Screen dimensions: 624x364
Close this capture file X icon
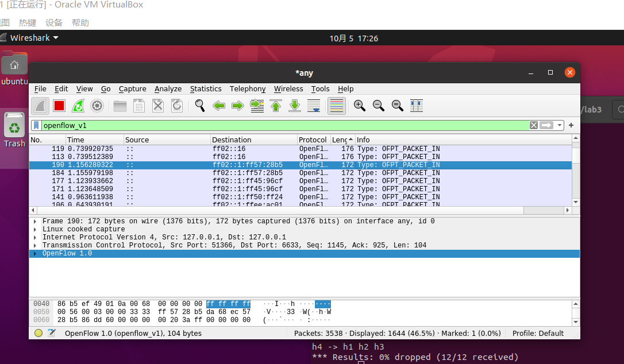tap(158, 106)
